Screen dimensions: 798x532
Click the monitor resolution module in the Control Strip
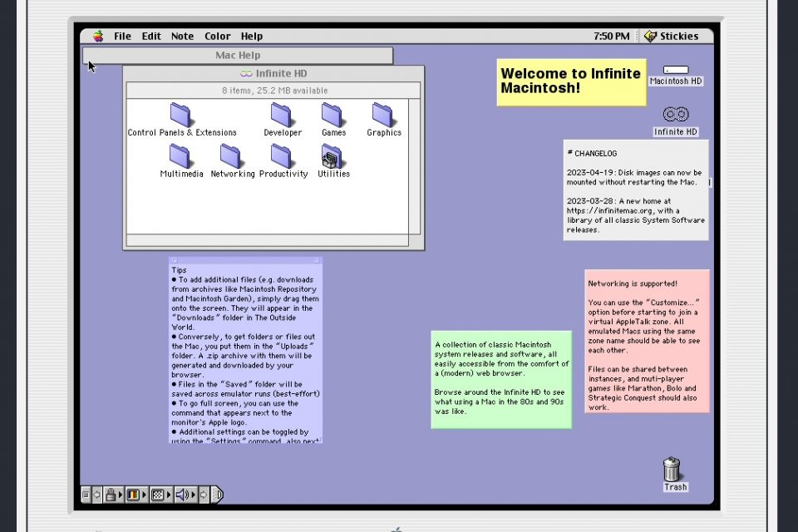pos(158,495)
